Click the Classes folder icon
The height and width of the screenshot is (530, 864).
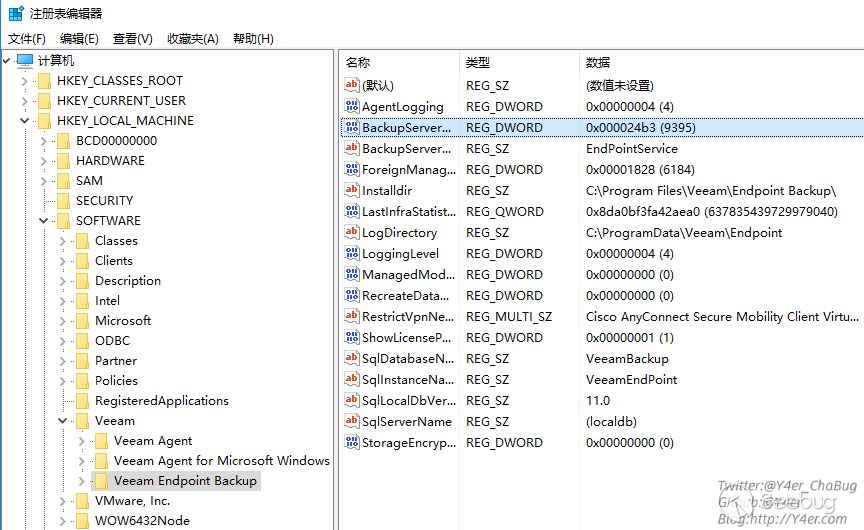click(x=83, y=241)
